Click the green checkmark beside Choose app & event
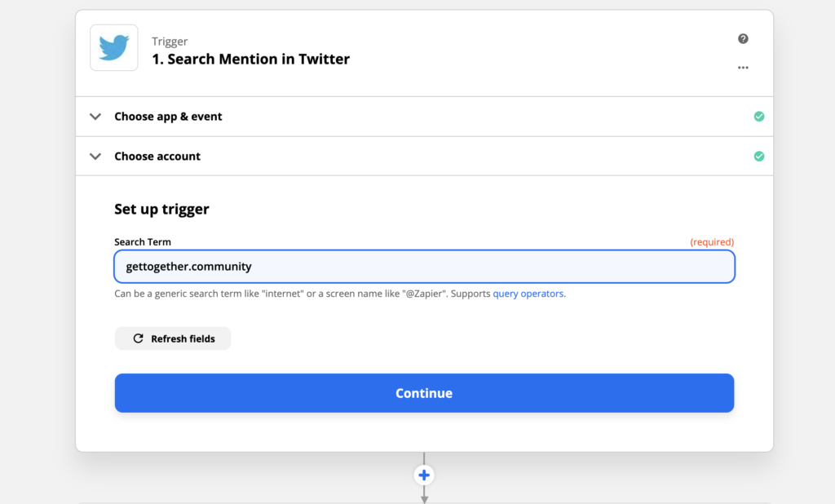Viewport: 835px width, 504px height. [x=759, y=116]
